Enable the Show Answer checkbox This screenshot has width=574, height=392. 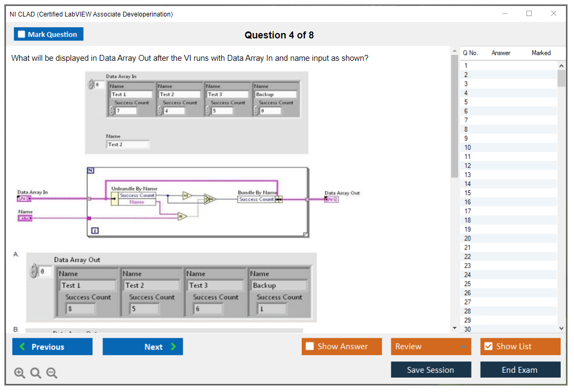pos(310,346)
